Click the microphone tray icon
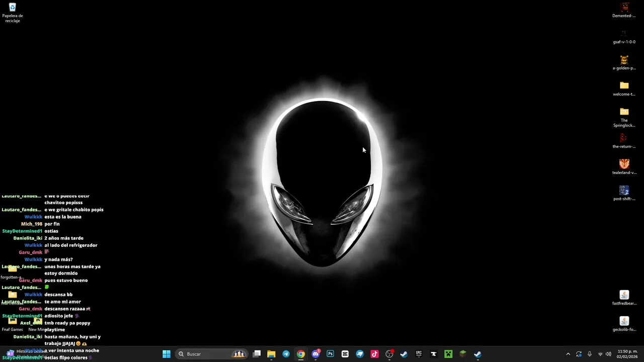 [x=589, y=354]
